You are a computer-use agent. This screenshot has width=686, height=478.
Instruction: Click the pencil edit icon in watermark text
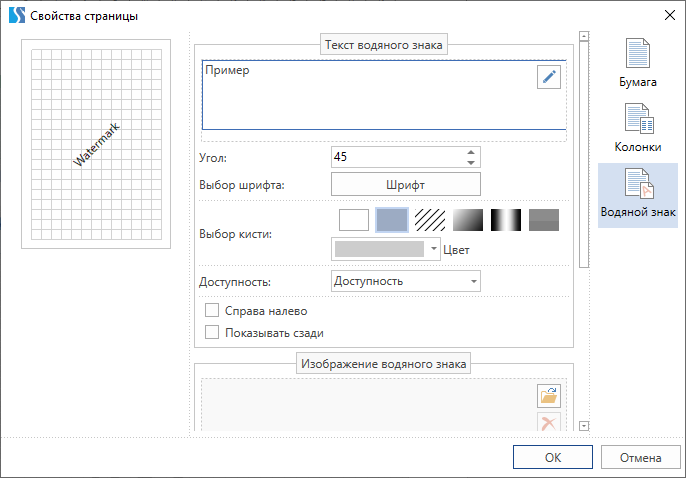[x=549, y=78]
